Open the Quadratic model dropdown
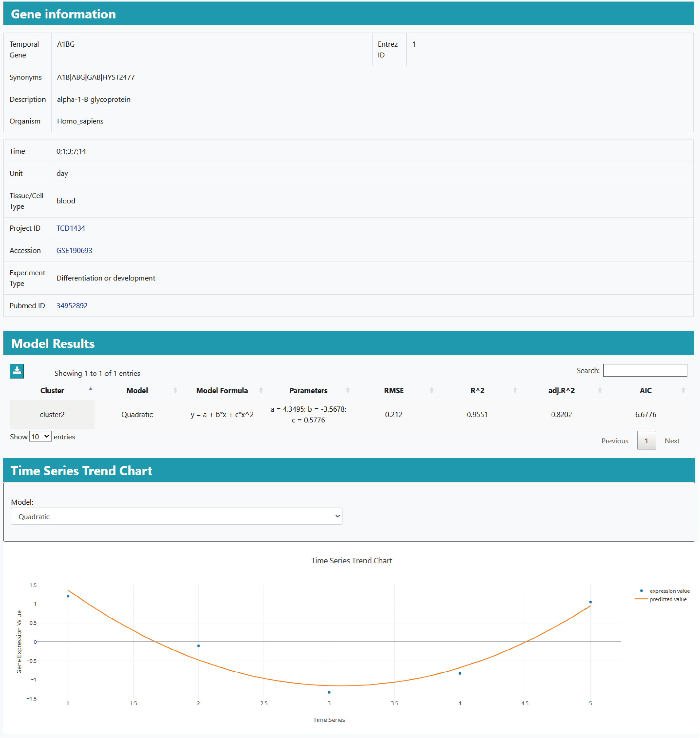Screen dimensions: 700x738 coord(177,516)
